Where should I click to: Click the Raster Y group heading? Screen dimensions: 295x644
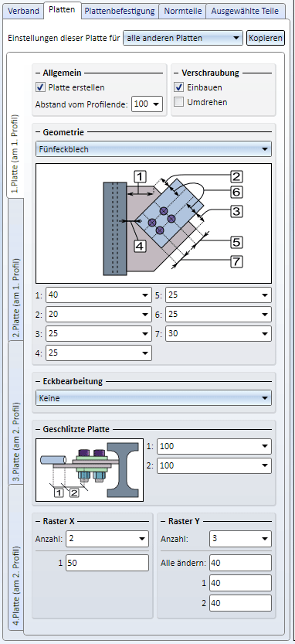coord(184,521)
